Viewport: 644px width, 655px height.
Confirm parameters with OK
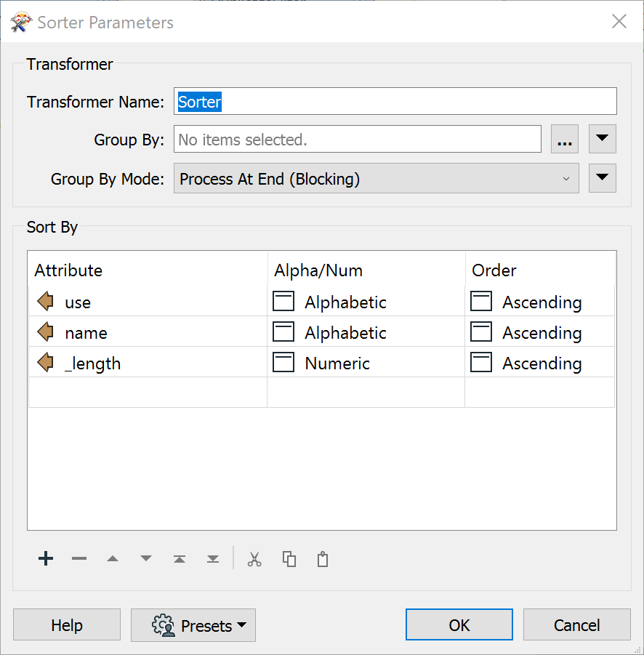click(x=459, y=624)
